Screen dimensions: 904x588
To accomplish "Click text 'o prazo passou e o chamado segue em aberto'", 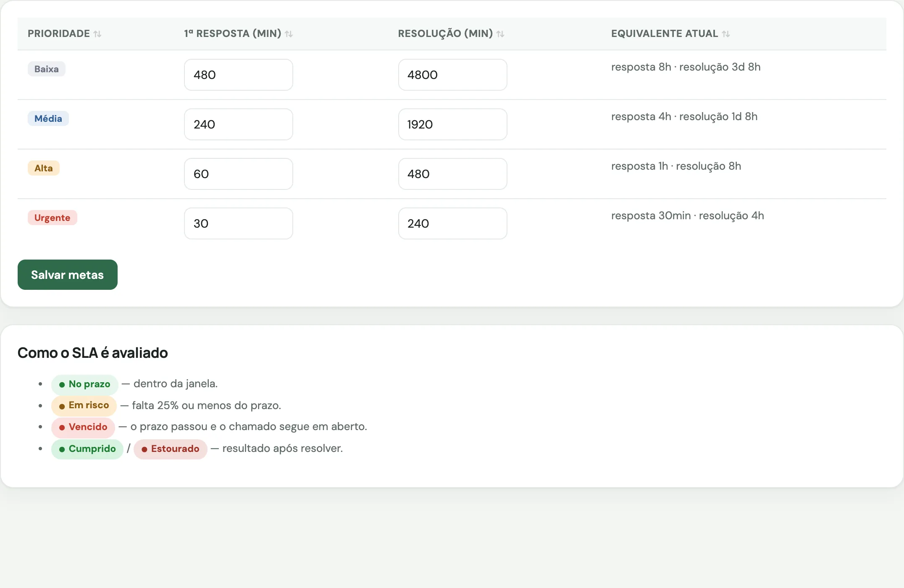I will pyautogui.click(x=248, y=426).
